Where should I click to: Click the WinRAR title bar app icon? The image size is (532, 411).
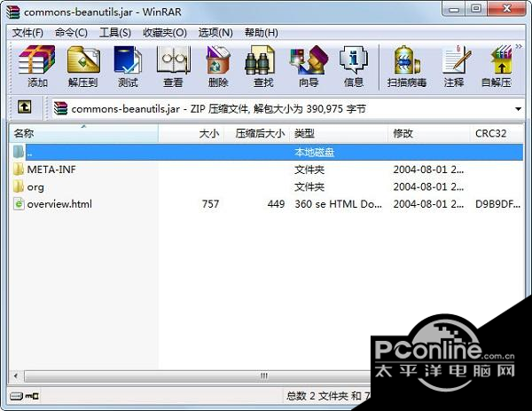(x=13, y=12)
